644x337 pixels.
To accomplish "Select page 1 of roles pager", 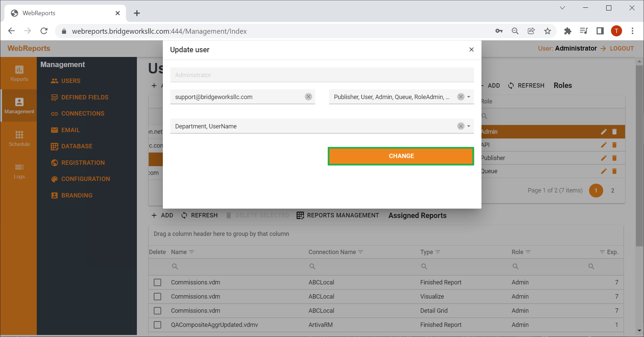I will (596, 190).
